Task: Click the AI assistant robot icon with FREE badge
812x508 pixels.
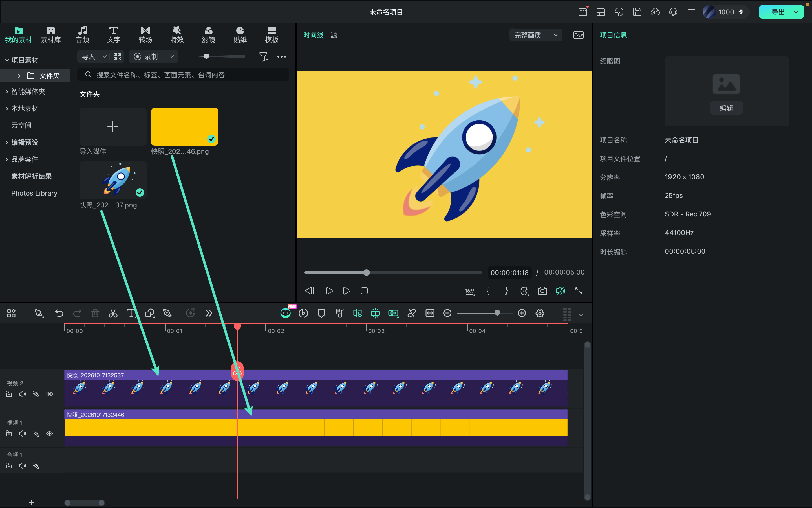Action: pyautogui.click(x=286, y=313)
